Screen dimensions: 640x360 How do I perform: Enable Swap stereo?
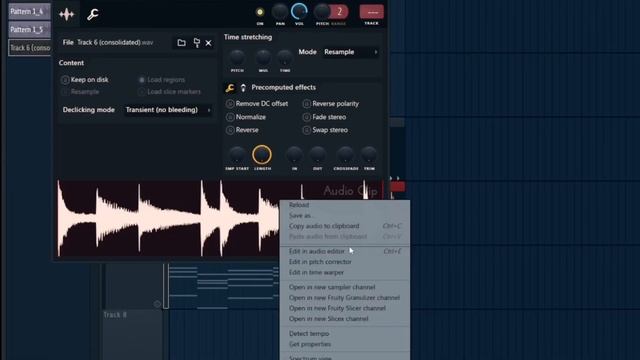click(x=325, y=130)
